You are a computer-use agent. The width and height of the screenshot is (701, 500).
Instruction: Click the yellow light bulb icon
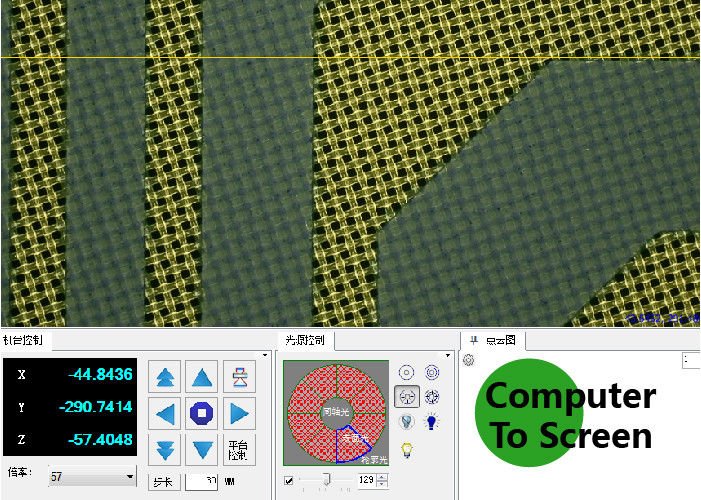coord(407,449)
